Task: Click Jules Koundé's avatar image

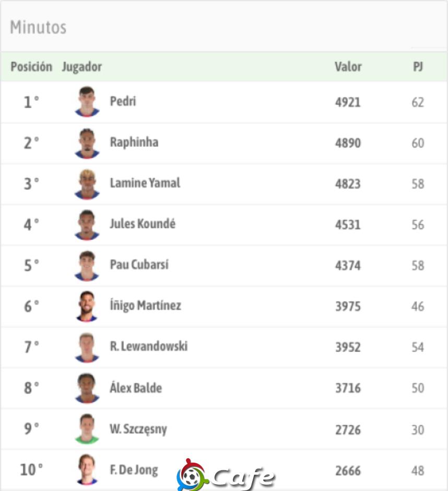Action: pyautogui.click(x=87, y=225)
